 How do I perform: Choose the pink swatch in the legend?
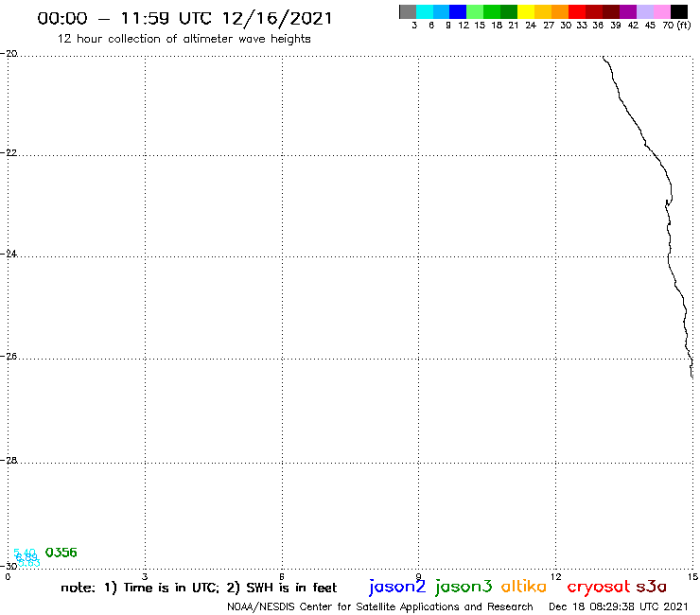pos(662,11)
